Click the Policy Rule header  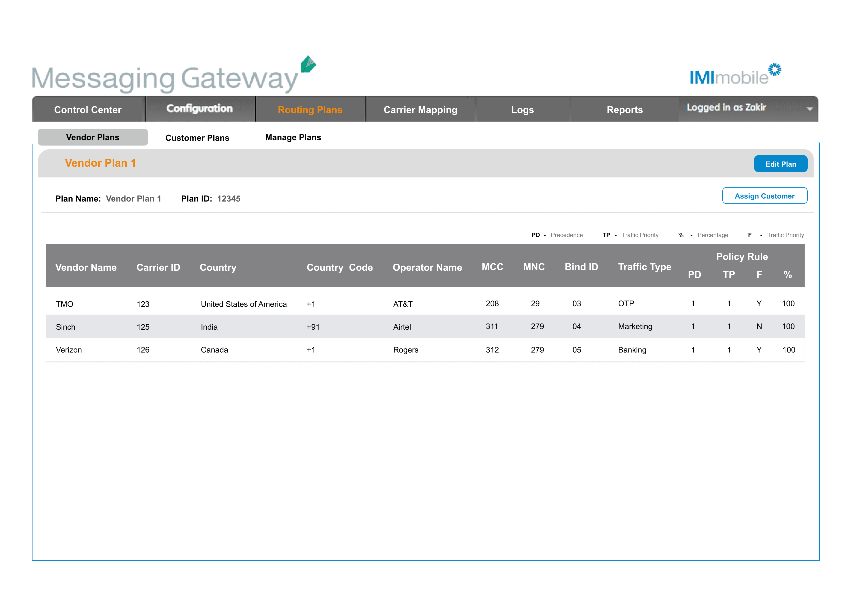tap(742, 257)
